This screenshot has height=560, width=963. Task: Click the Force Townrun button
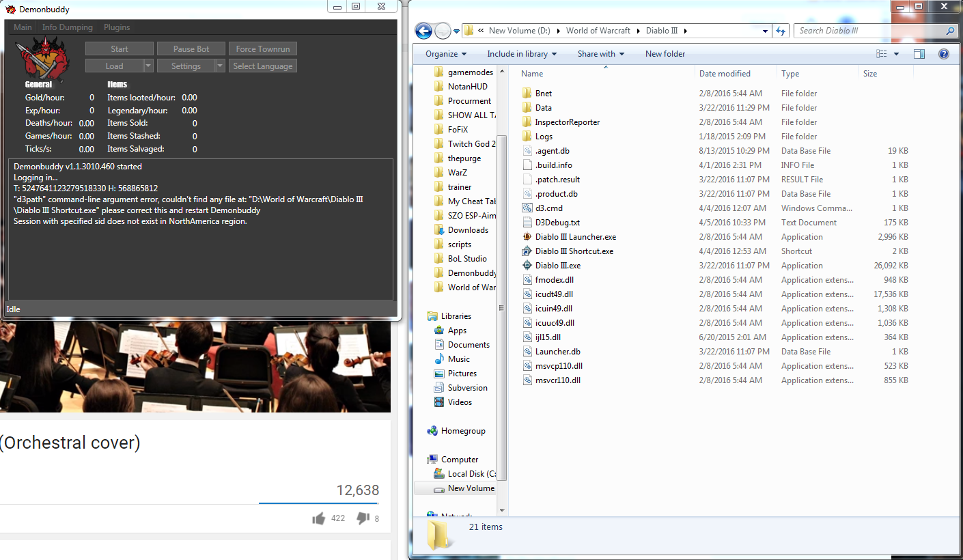[x=263, y=49]
